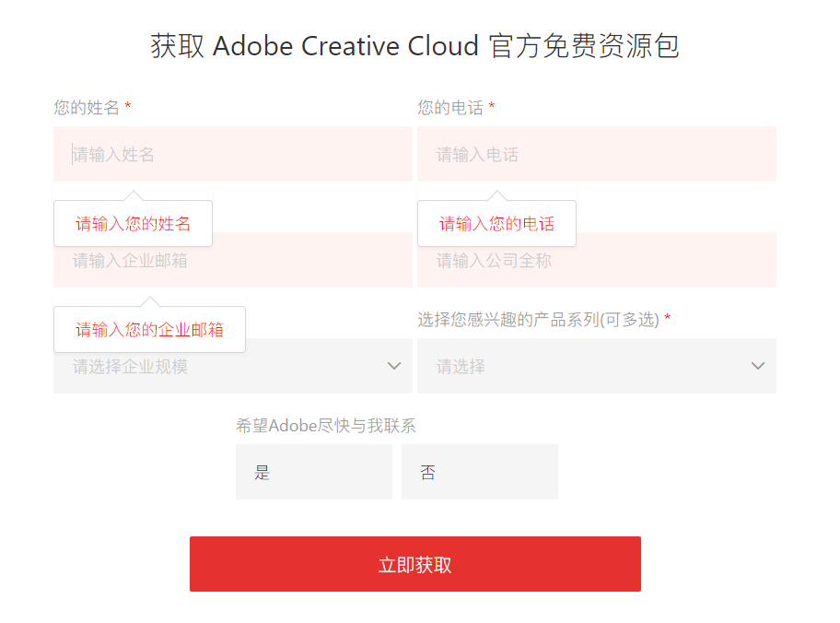Choose 否 for Adobe contacting me
This screenshot has width=840, height=623.
[479, 472]
